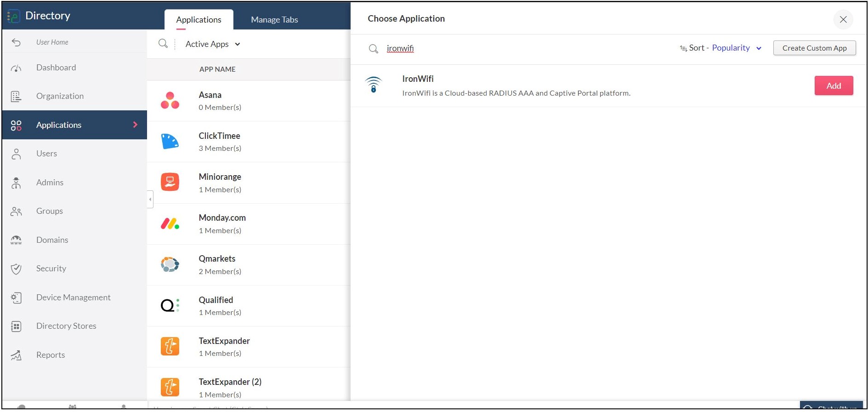Open the ClickTimee app name
The height and width of the screenshot is (412, 868).
pyautogui.click(x=219, y=136)
